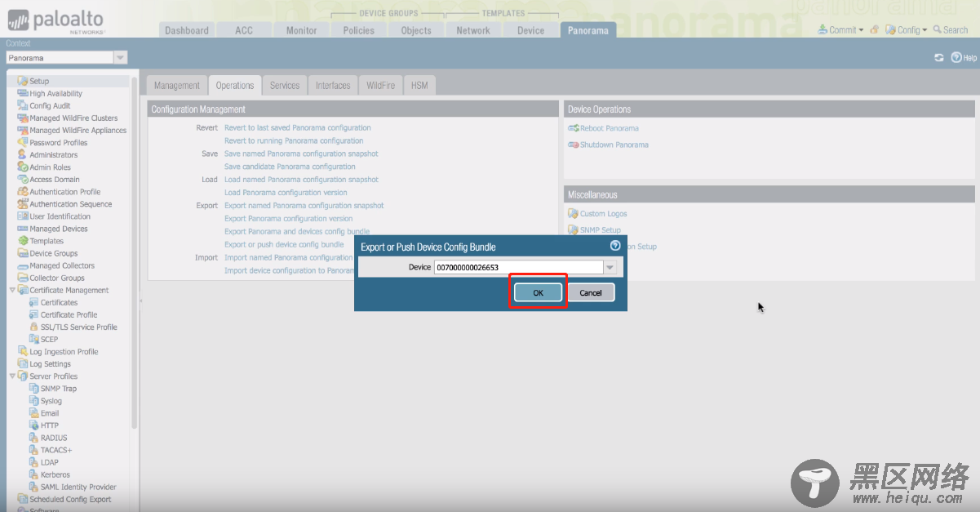Click the Custom Logos icon
This screenshot has height=512, width=980.
click(573, 214)
